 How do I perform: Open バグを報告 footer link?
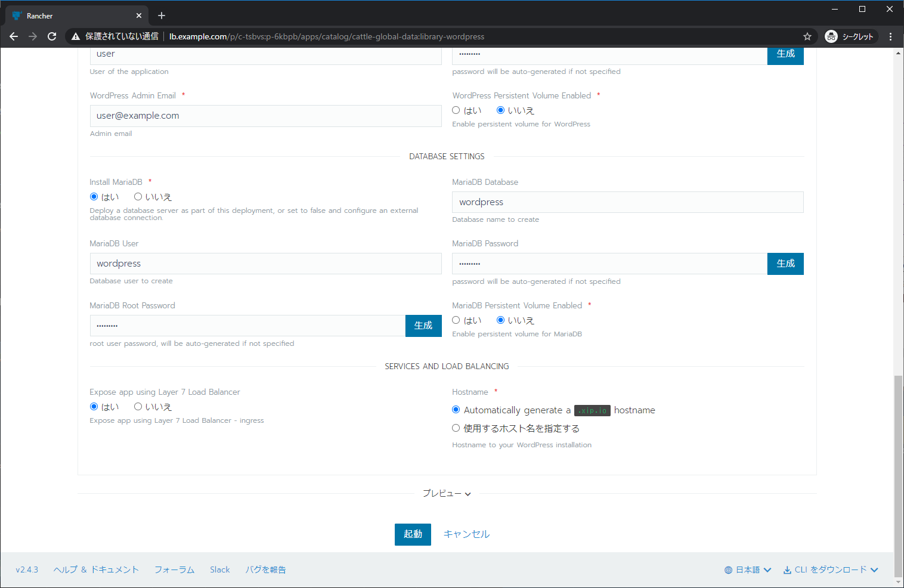pos(265,570)
